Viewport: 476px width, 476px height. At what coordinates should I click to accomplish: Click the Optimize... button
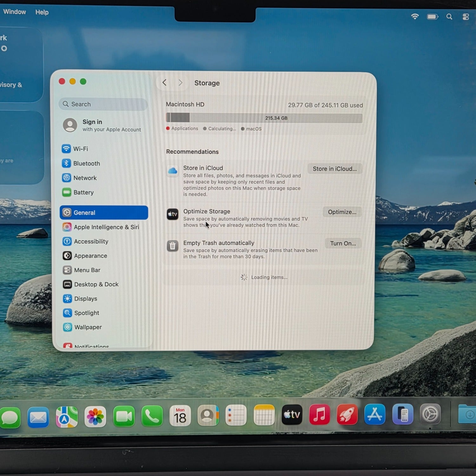tap(342, 212)
